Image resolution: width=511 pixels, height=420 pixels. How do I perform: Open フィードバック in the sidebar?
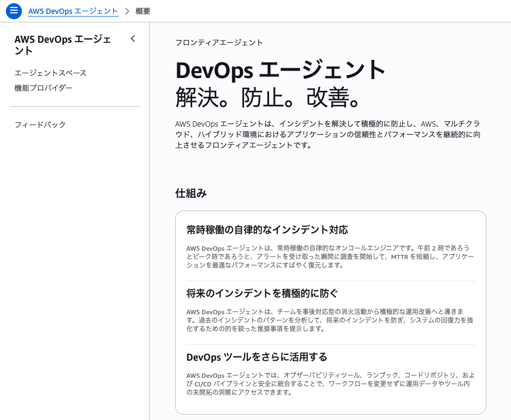point(40,125)
